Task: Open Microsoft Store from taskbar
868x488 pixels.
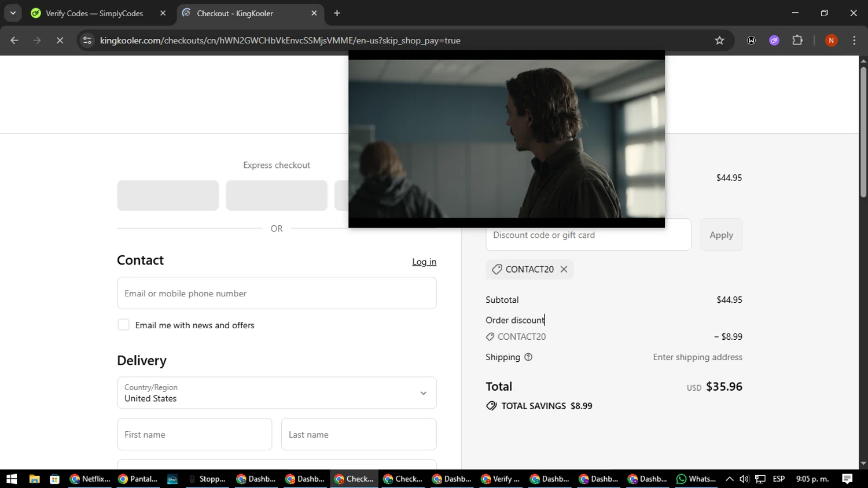Action: pyautogui.click(x=55, y=479)
